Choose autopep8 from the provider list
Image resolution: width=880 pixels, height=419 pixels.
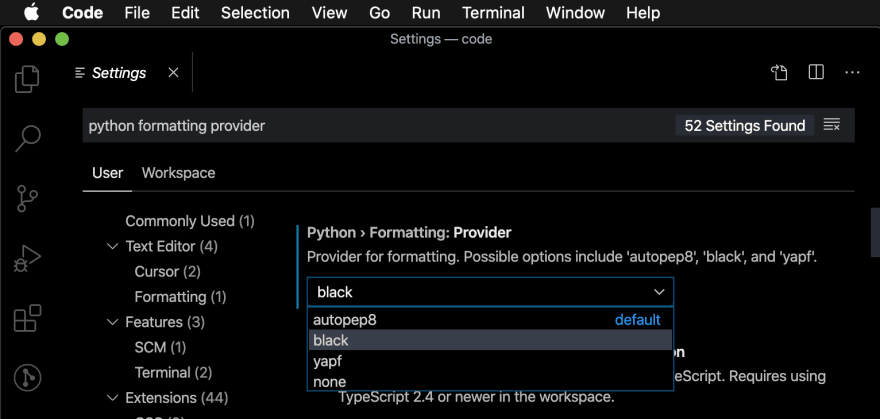[490, 320]
